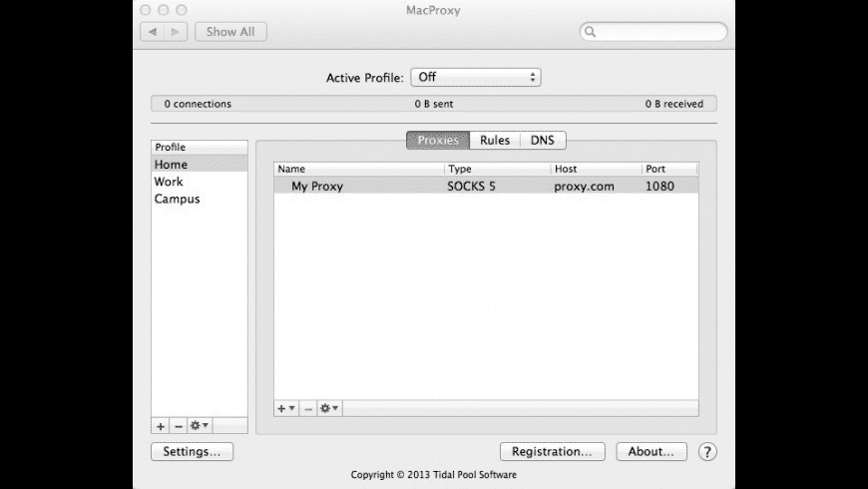Select the Home profile

[x=200, y=165]
